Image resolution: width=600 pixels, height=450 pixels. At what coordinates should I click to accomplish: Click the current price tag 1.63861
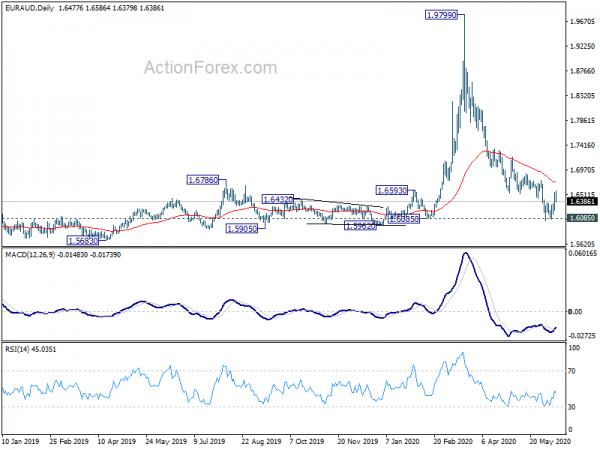click(x=582, y=202)
